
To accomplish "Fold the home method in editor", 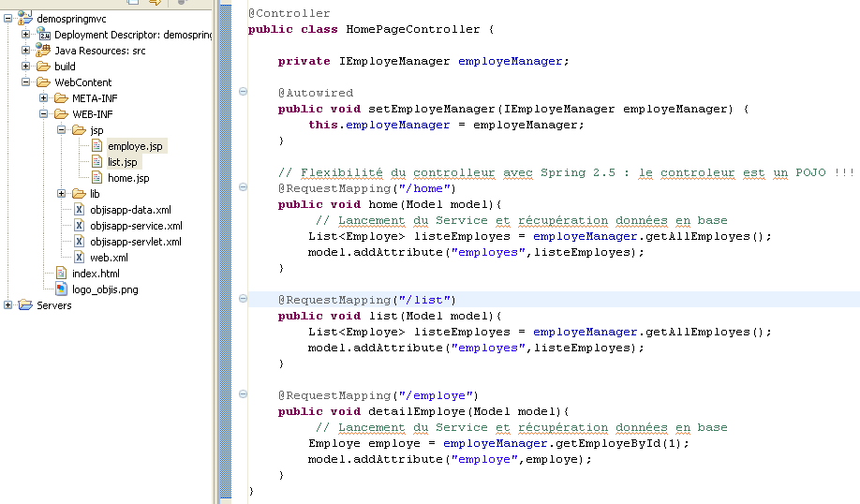I will tap(243, 187).
